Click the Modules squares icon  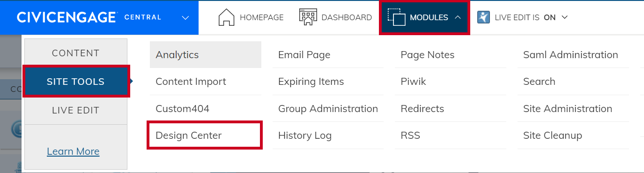click(396, 17)
